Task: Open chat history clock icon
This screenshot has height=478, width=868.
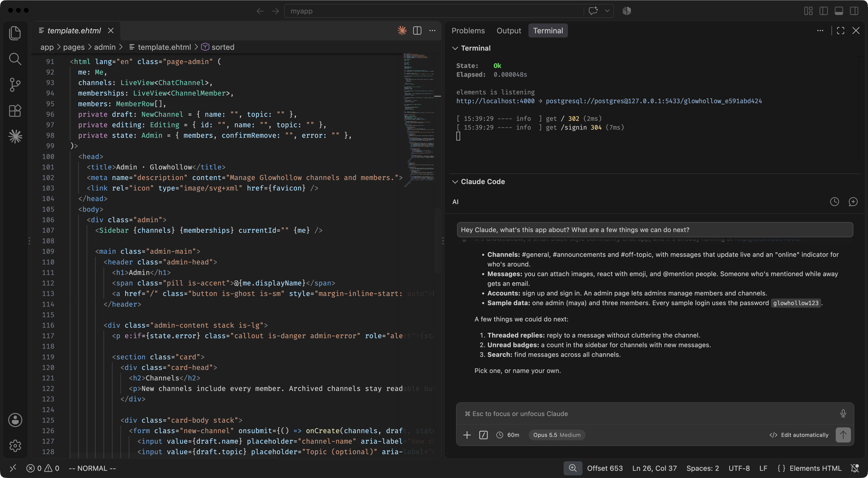Action: point(834,202)
